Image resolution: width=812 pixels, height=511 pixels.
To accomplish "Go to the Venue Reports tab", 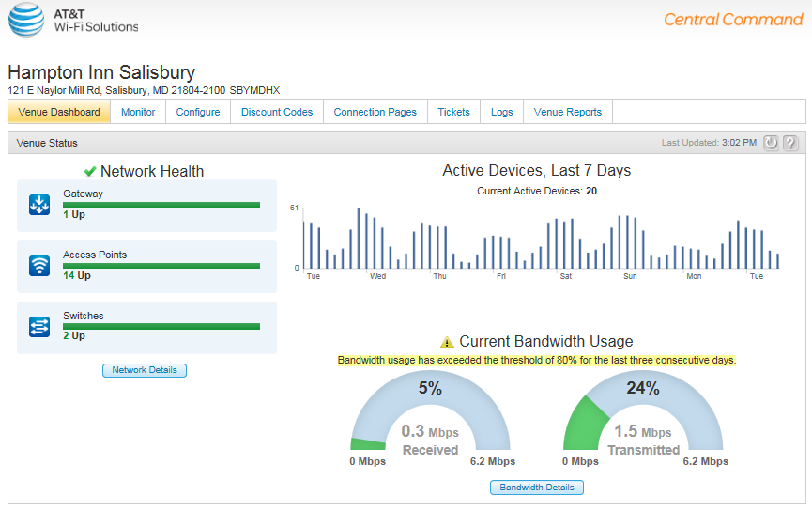I will coord(568,112).
